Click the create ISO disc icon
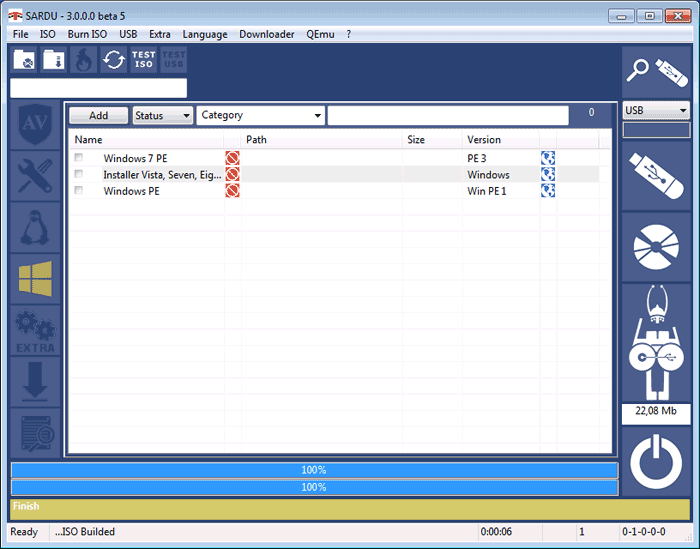Viewport: 700px width, 549px height. (x=656, y=247)
